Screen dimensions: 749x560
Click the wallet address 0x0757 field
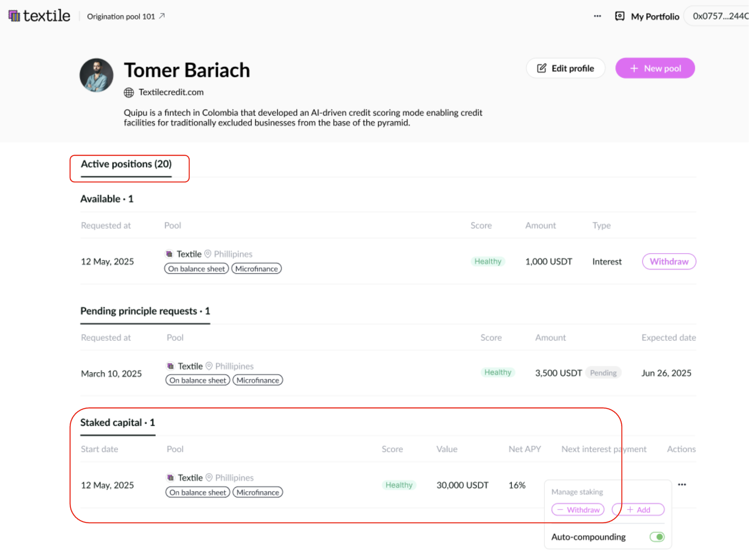point(720,16)
